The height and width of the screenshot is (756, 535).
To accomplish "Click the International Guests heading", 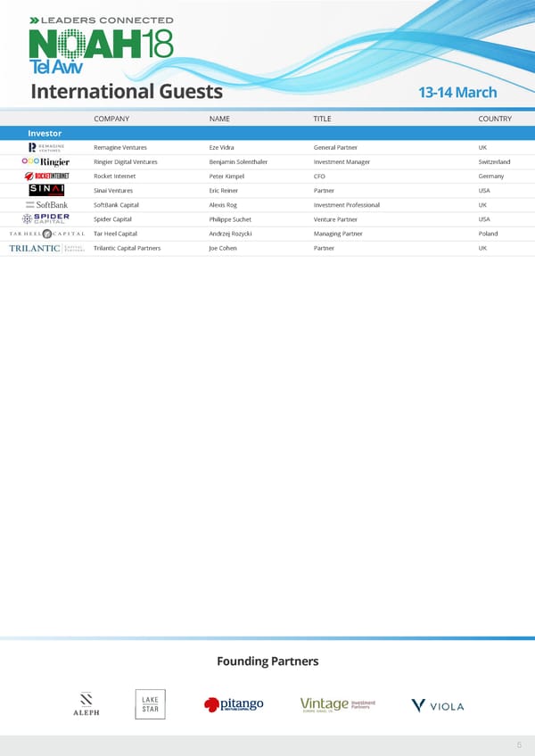I will 127,93.
